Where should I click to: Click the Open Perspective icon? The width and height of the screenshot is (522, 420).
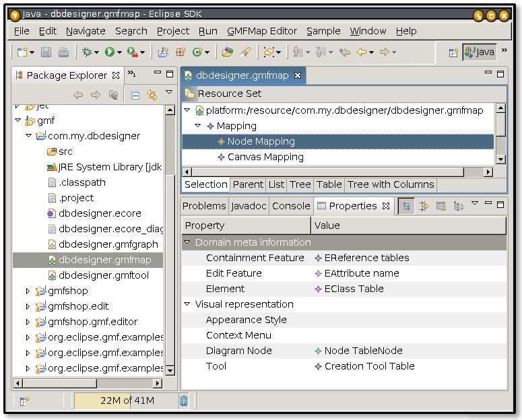[453, 53]
